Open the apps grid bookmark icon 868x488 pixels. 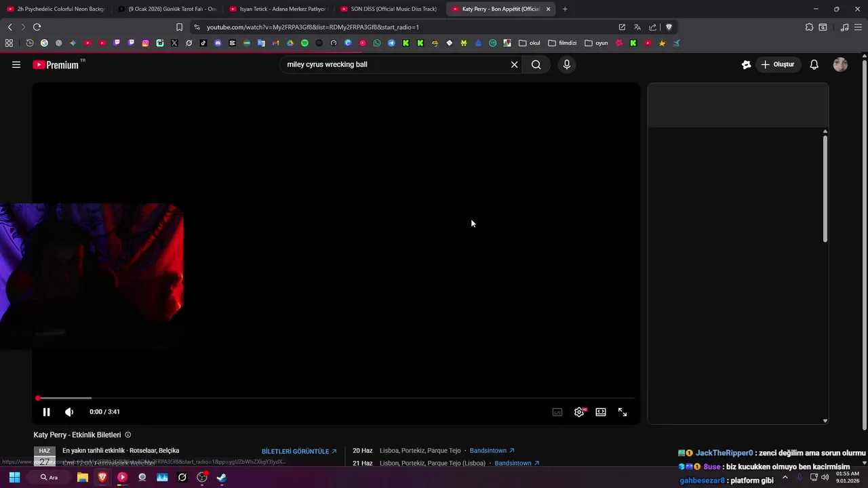point(9,43)
